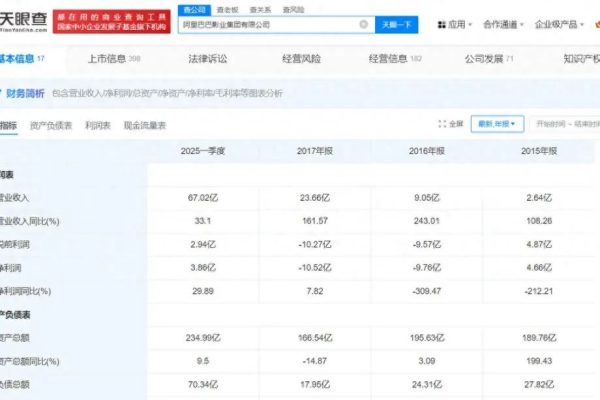Click the 2017年报 column header
This screenshot has height=400, width=600.
315,151
